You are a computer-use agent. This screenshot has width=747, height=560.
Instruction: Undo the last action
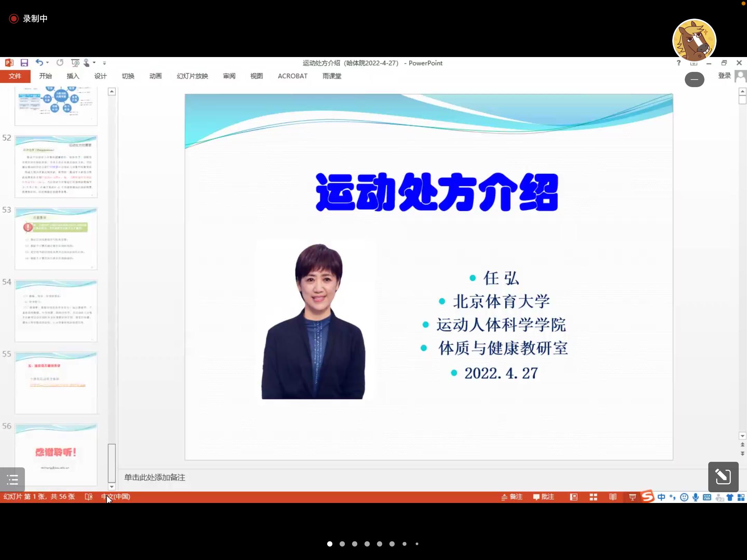click(39, 63)
